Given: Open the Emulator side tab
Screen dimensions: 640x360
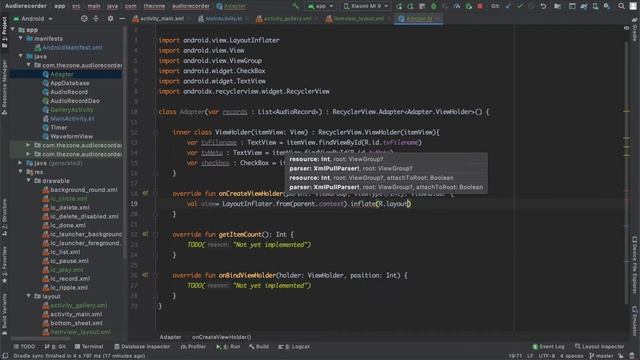Looking at the screenshot, I should click(635, 320).
